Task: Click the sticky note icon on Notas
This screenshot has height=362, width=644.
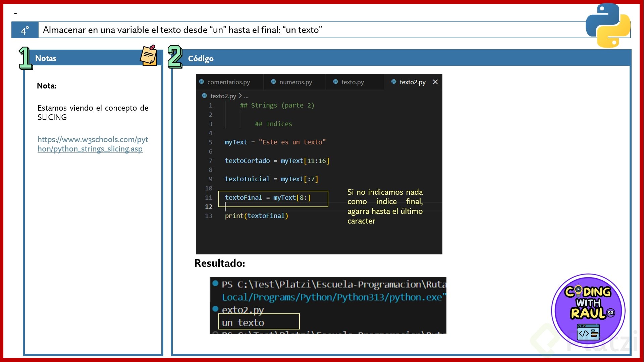Action: [x=149, y=56]
